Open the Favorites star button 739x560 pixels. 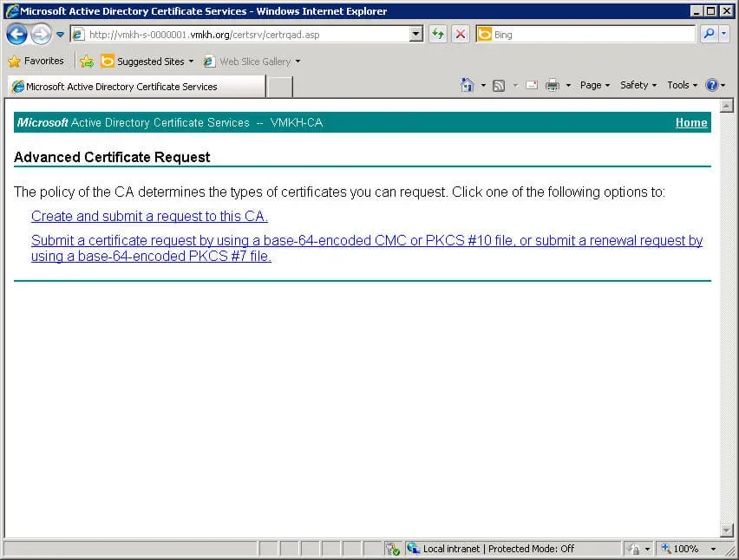point(36,61)
